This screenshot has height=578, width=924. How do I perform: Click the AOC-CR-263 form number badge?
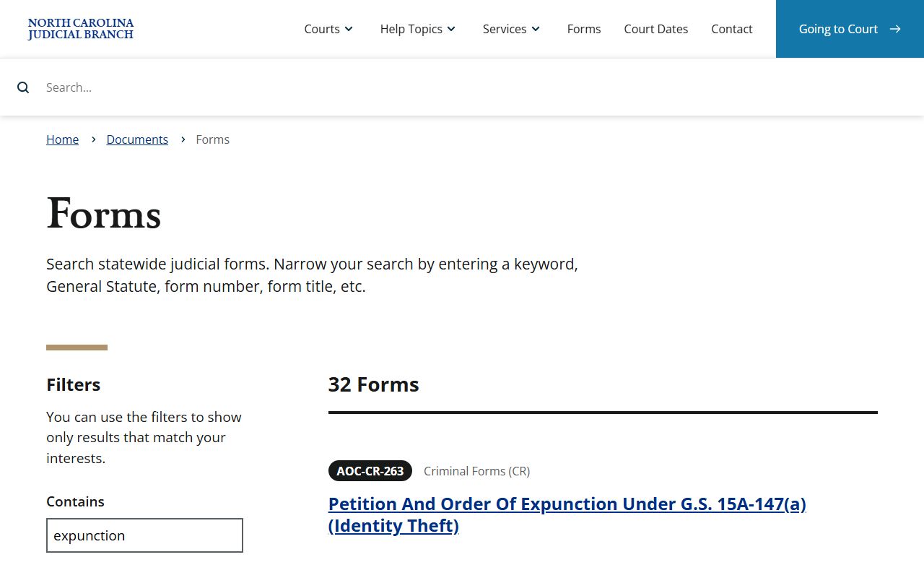(370, 471)
